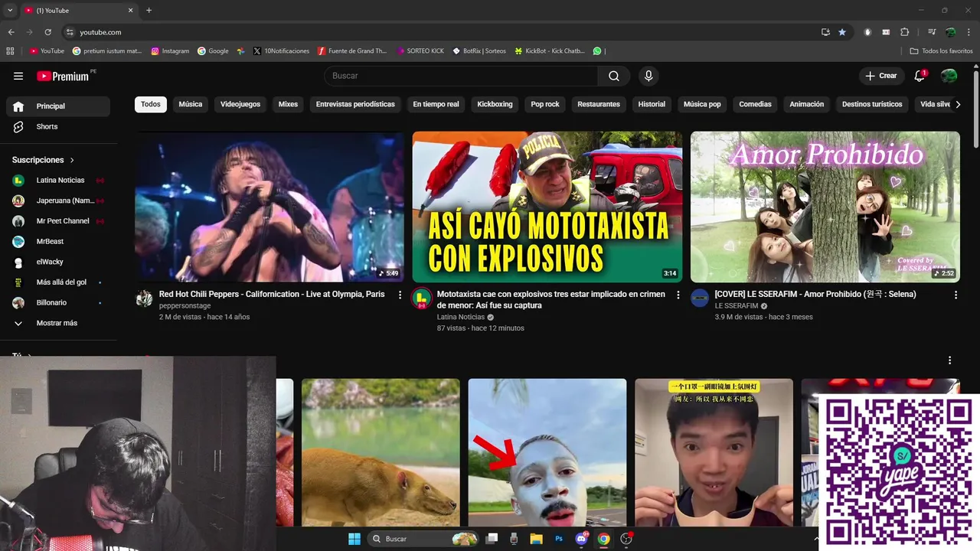Go back with browser back arrow
980x551 pixels.
click(11, 32)
